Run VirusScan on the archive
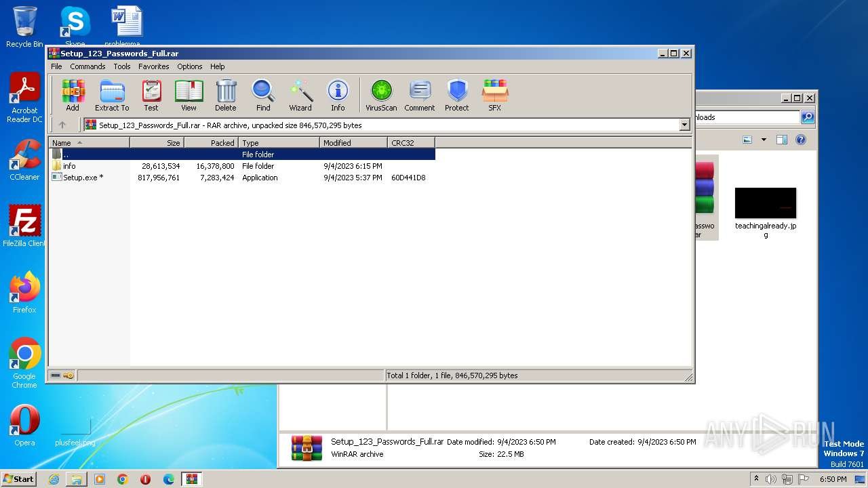The image size is (868, 488). pyautogui.click(x=381, y=95)
